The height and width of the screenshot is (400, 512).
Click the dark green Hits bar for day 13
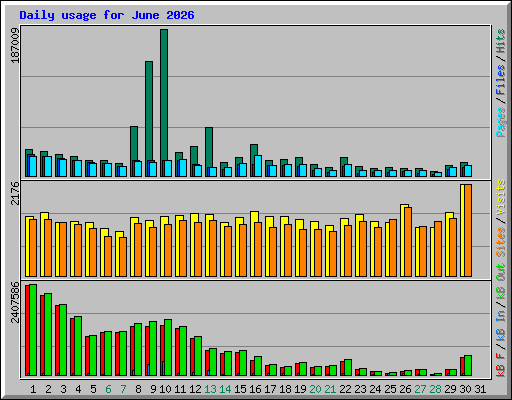click(209, 147)
